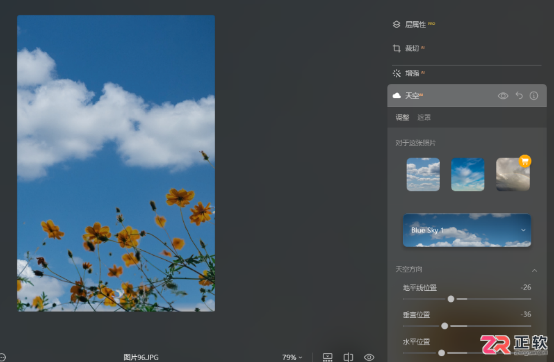Viewport: 554px width, 362px height.
Task: Adjust the 水平位置 horizontal position slider
Action: tap(441, 353)
